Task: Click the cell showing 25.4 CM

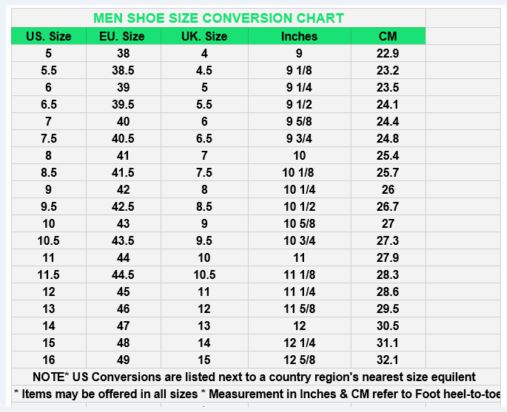Action: click(x=388, y=155)
